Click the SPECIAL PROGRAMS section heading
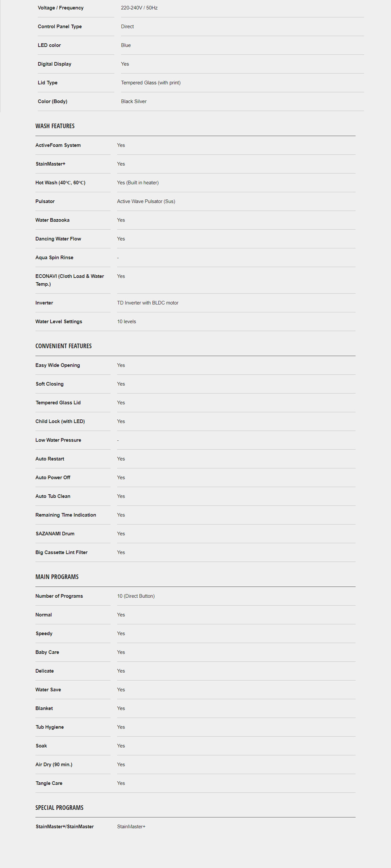391x868 pixels. point(59,808)
